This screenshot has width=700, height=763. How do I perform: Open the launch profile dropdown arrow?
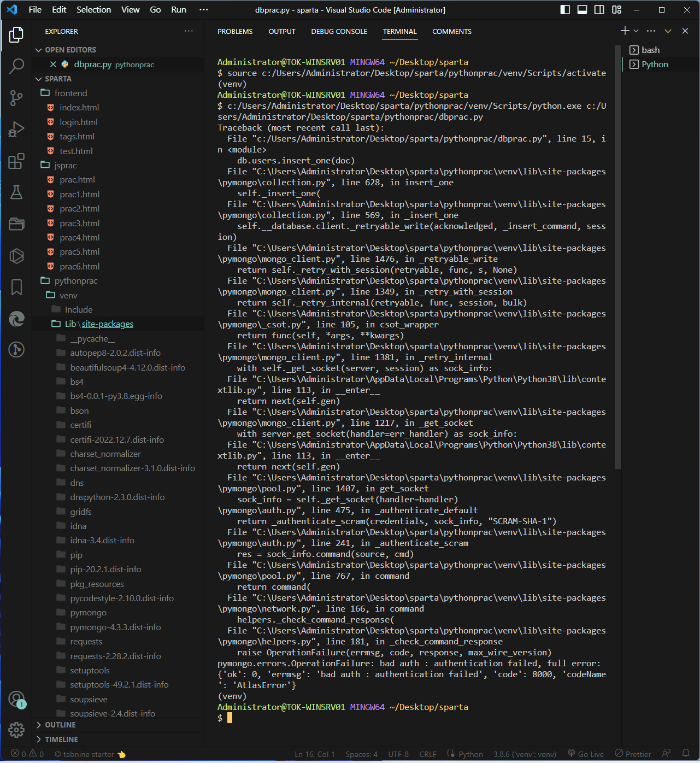click(636, 31)
